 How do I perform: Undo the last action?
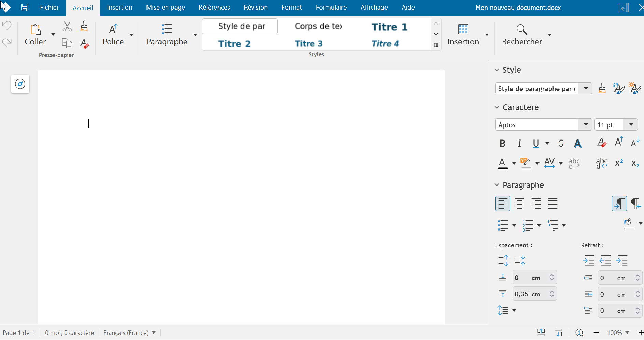click(x=7, y=26)
